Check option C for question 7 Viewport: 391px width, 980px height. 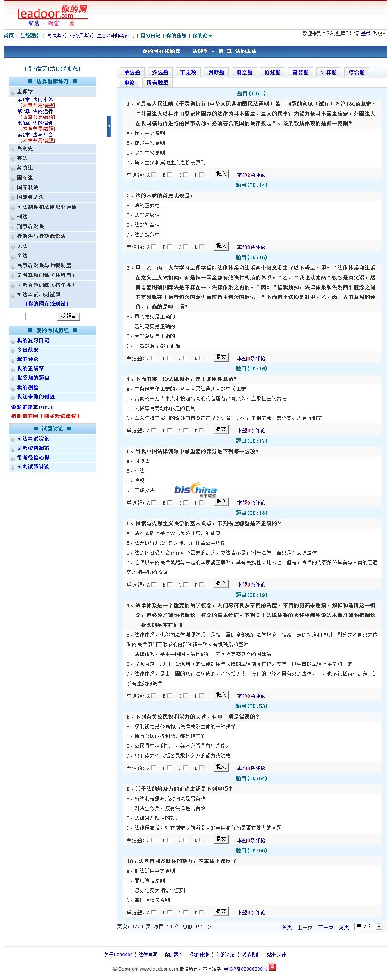[x=186, y=695]
